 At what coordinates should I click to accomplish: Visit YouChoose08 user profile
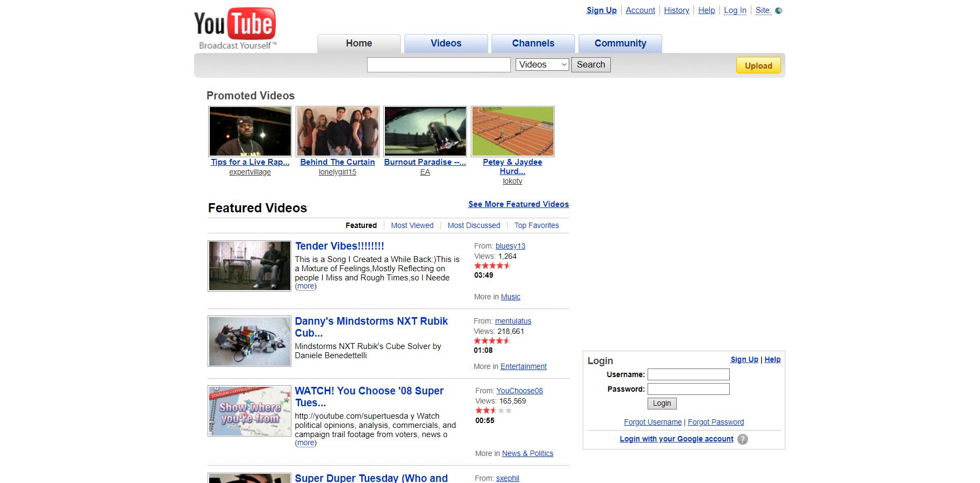[519, 391]
